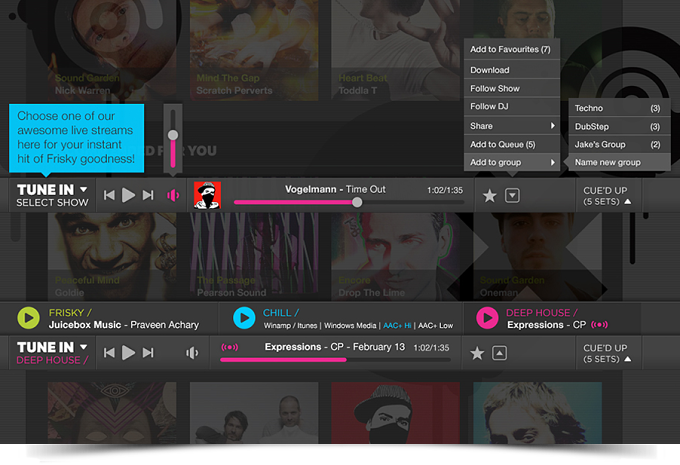
Task: Select Add to Favourites menu entry
Action: pos(512,49)
